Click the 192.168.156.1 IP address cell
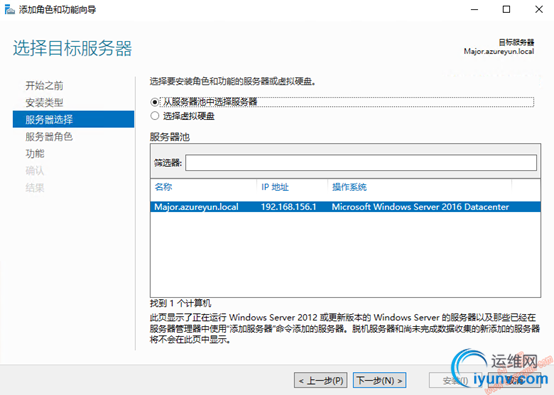The width and height of the screenshot is (554, 395). click(288, 207)
